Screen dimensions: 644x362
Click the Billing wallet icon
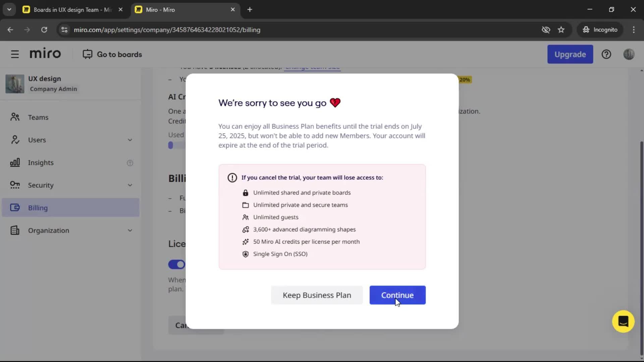15,207
